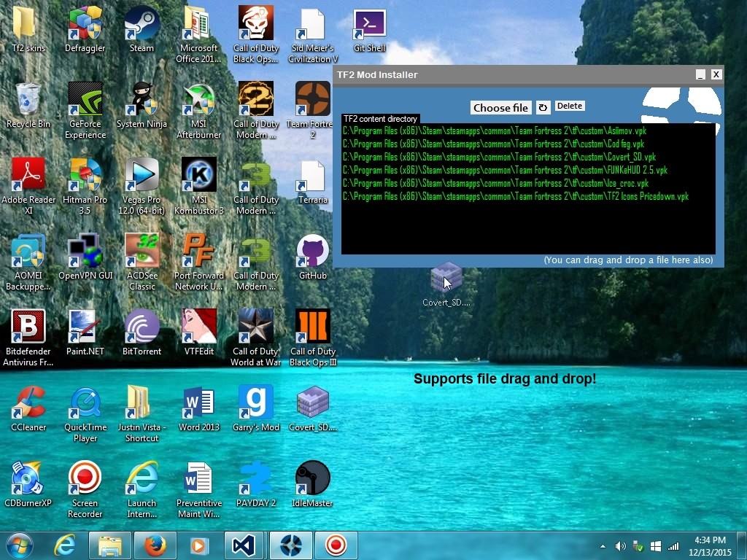Select the Word 2013 icon
The width and height of the screenshot is (747, 560).
pyautogui.click(x=198, y=408)
